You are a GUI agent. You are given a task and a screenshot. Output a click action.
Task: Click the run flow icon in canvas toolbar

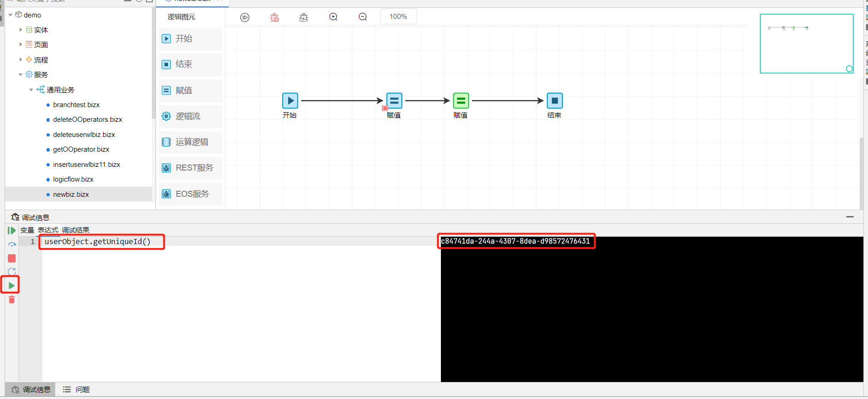pyautogui.click(x=245, y=17)
